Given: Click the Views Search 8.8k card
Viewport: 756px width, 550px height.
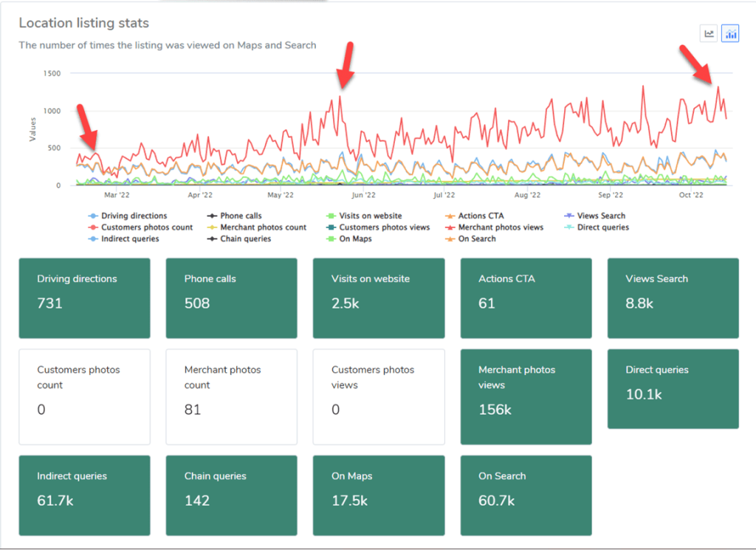Looking at the screenshot, I should [673, 298].
